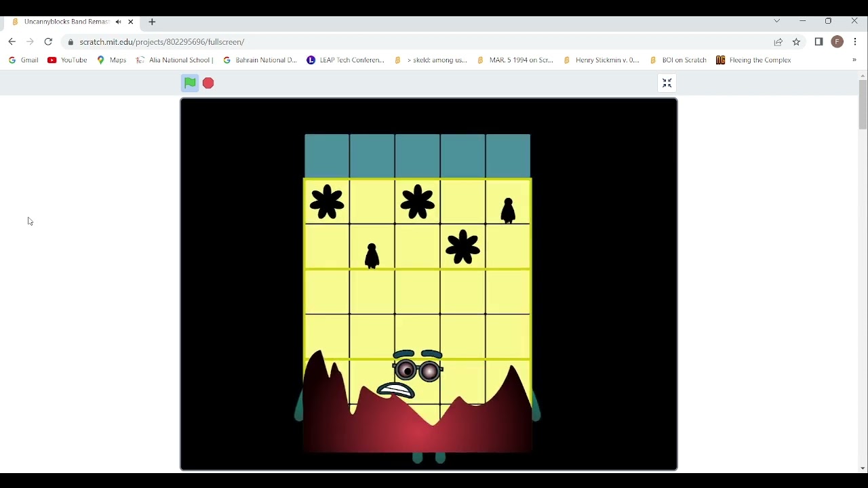
Task: Bookmark this page with the star
Action: (797, 42)
